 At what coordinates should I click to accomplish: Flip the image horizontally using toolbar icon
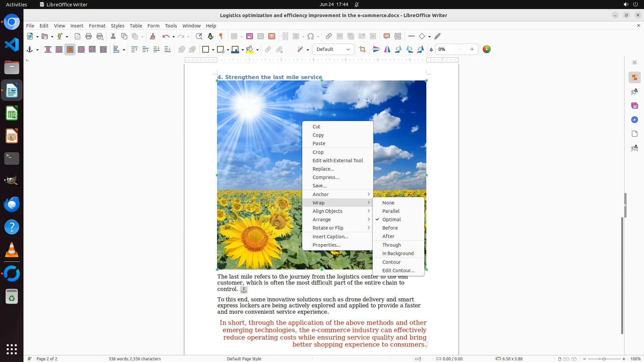coord(387,49)
